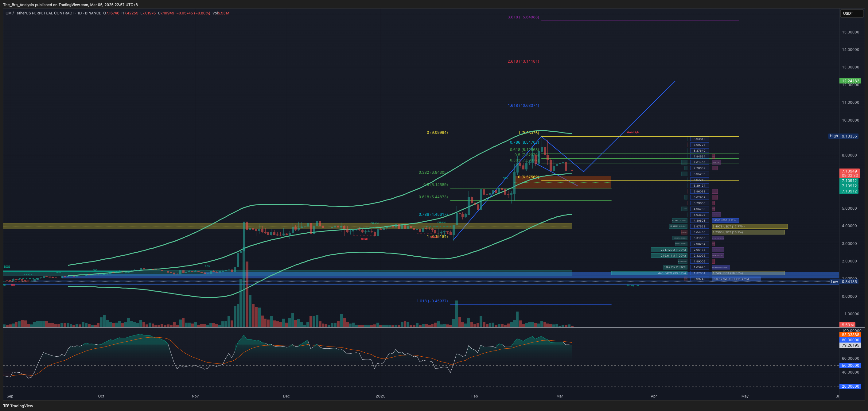Click the fib label 1.618 (−0.45937)
868x411 pixels.
[x=432, y=301]
